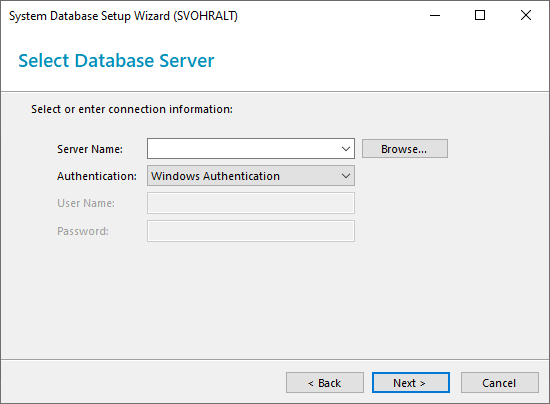Cancel the database setup wizard
The width and height of the screenshot is (550, 404).
[500, 383]
